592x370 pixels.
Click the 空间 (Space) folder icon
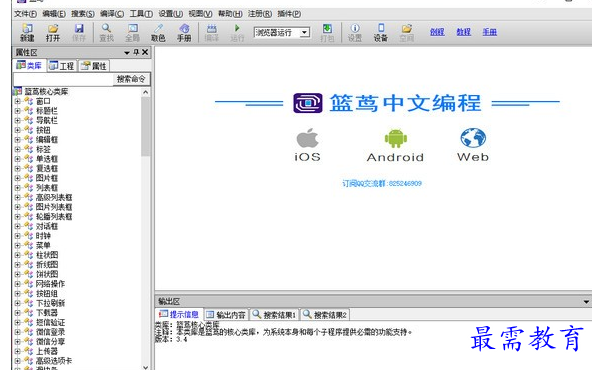click(x=407, y=28)
